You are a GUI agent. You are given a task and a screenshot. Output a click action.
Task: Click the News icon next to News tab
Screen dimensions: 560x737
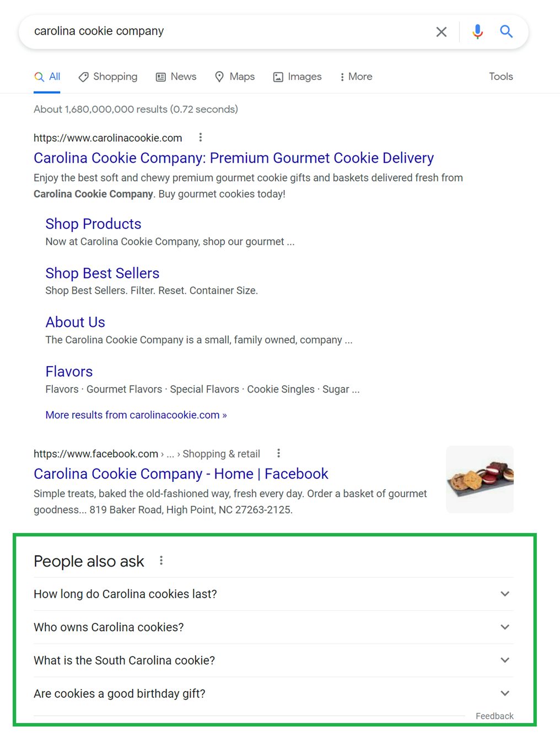(x=160, y=77)
